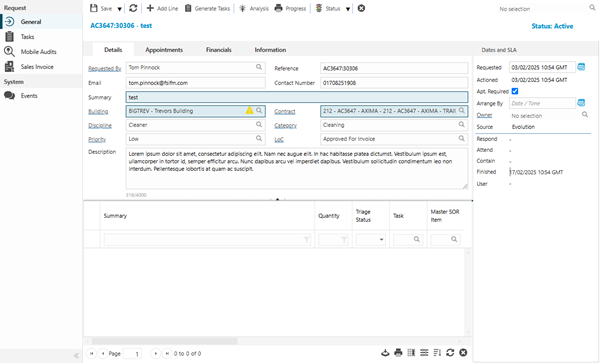The height and width of the screenshot is (363, 600).
Task: Open calendar picker for Requested date
Action: (x=581, y=67)
